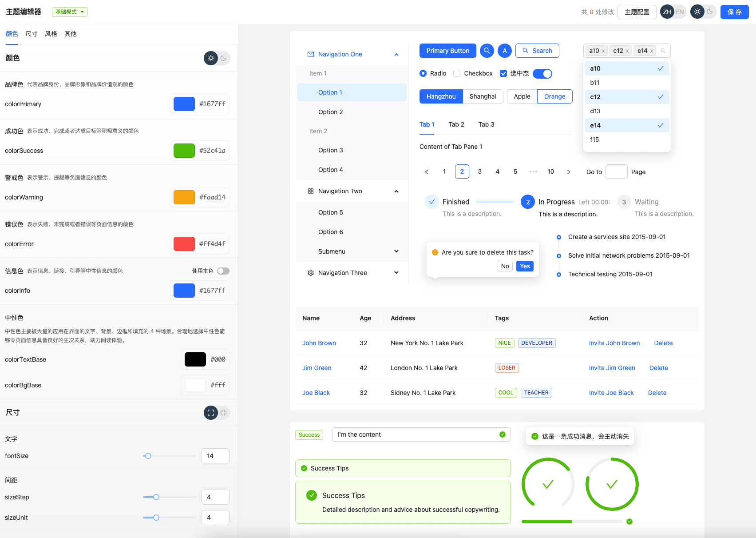
Task: Click the magnifier icon in tag select box
Action: [663, 51]
